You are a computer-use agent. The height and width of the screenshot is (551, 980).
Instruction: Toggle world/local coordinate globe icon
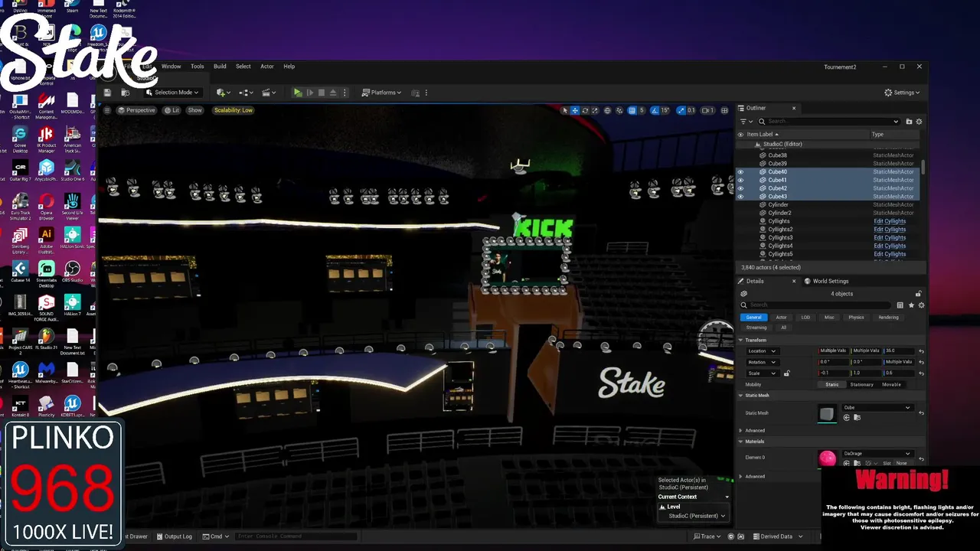click(x=608, y=110)
